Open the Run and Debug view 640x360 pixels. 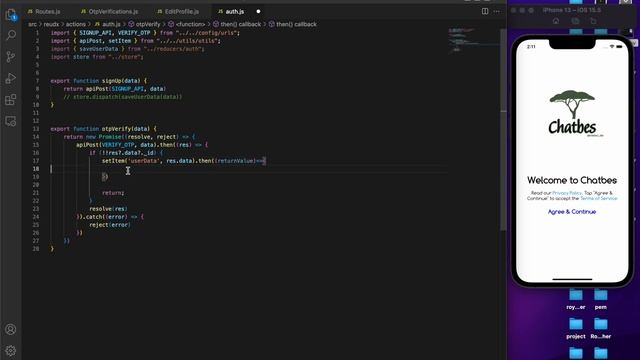(x=11, y=78)
